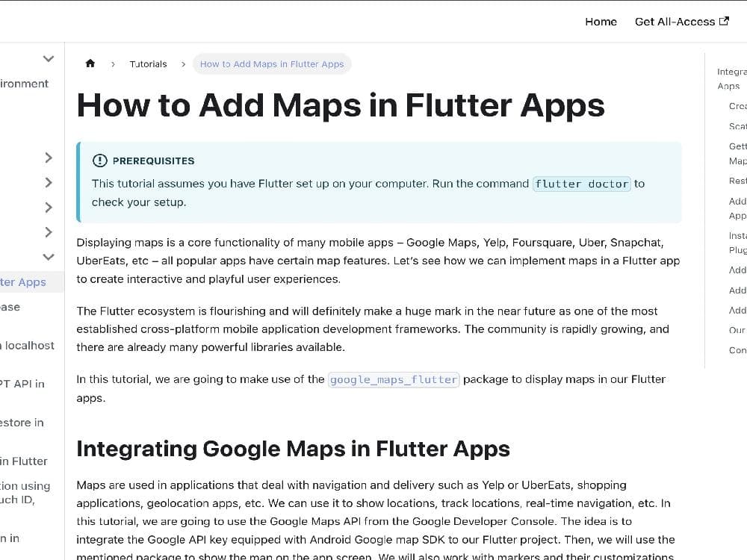This screenshot has width=747, height=560.
Task: Click the external-link icon beside Get All-Access
Action: point(724,21)
